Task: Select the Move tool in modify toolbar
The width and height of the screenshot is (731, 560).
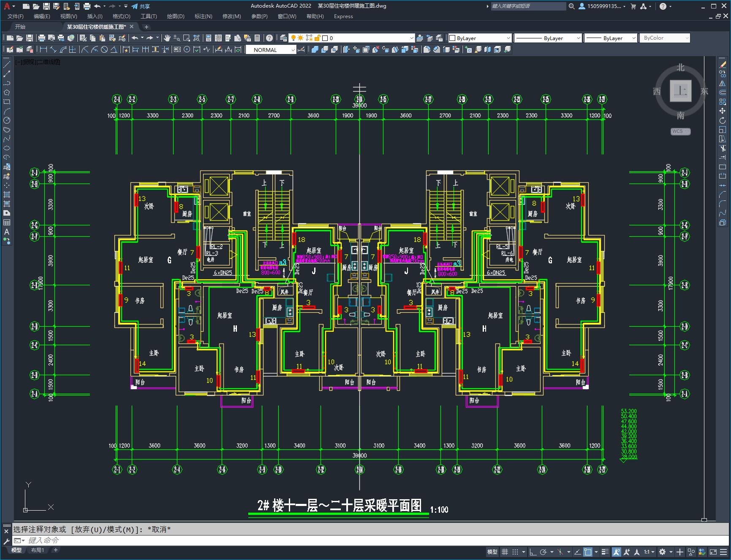Action: click(723, 111)
